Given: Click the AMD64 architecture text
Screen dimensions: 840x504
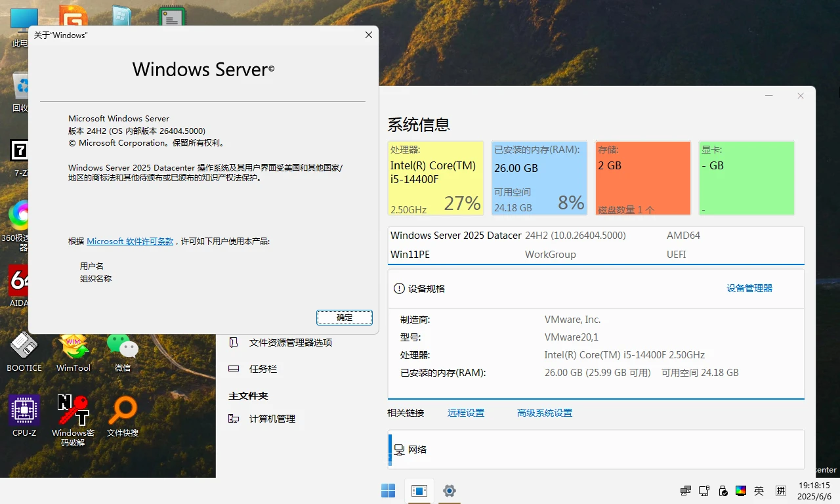Looking at the screenshot, I should [683, 235].
